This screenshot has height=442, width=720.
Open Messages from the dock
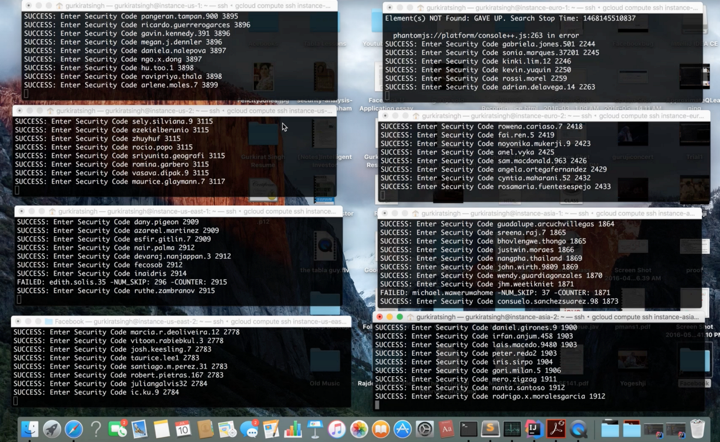250,429
